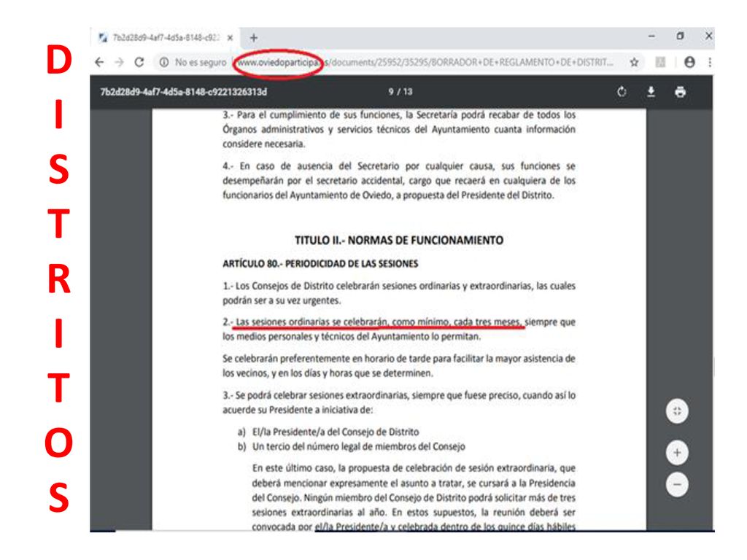Select the 7b2d28d9-4af7 browser tab
The image size is (747, 560).
166,38
